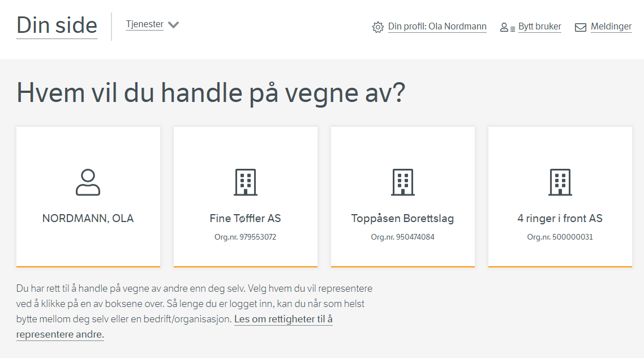644x358 pixels.
Task: Read Les om rettigheter til å representere andre
Action: point(283,319)
